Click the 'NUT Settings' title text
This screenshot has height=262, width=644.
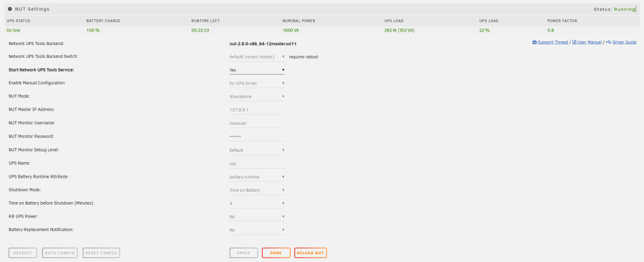(32, 8)
